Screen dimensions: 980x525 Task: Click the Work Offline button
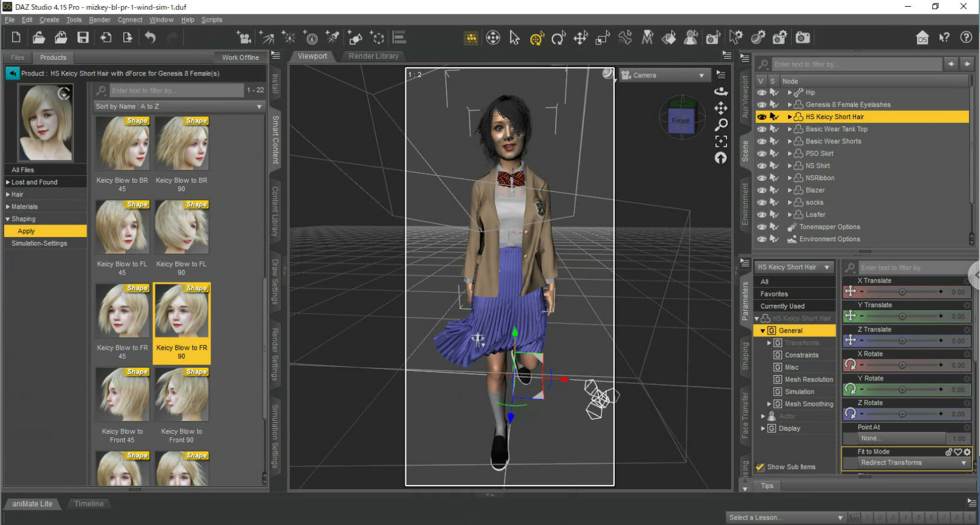point(240,57)
